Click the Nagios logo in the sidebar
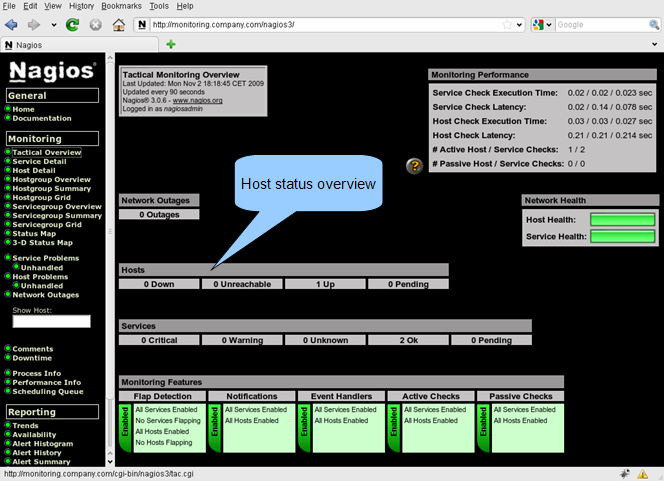Screen dimensions: 664x481 52,71
